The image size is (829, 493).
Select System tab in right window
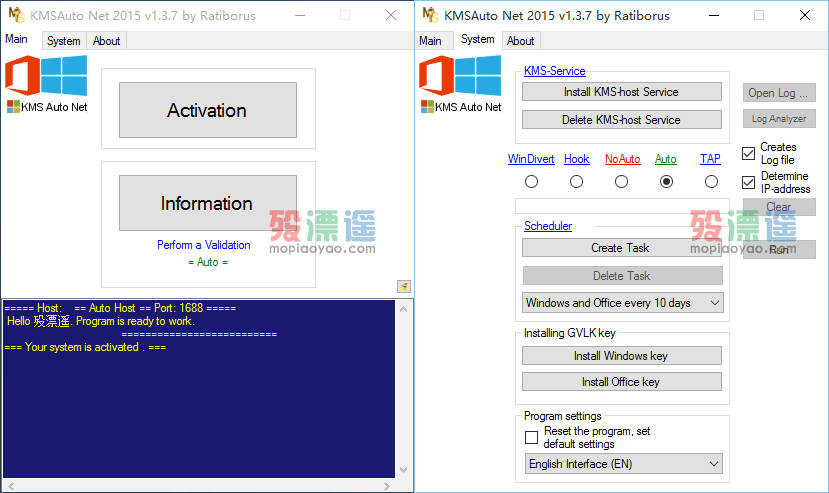point(477,39)
